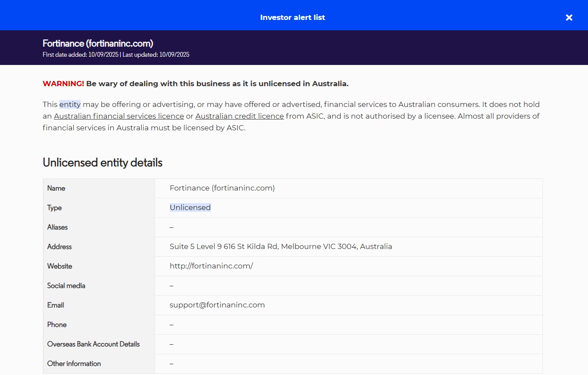The image size is (588, 375).
Task: Close the Investor alert list dialog
Action: [x=569, y=17]
